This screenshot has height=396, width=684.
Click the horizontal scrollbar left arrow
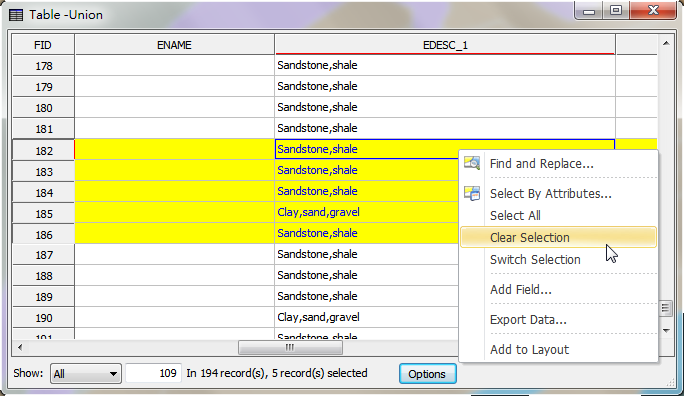(x=20, y=348)
